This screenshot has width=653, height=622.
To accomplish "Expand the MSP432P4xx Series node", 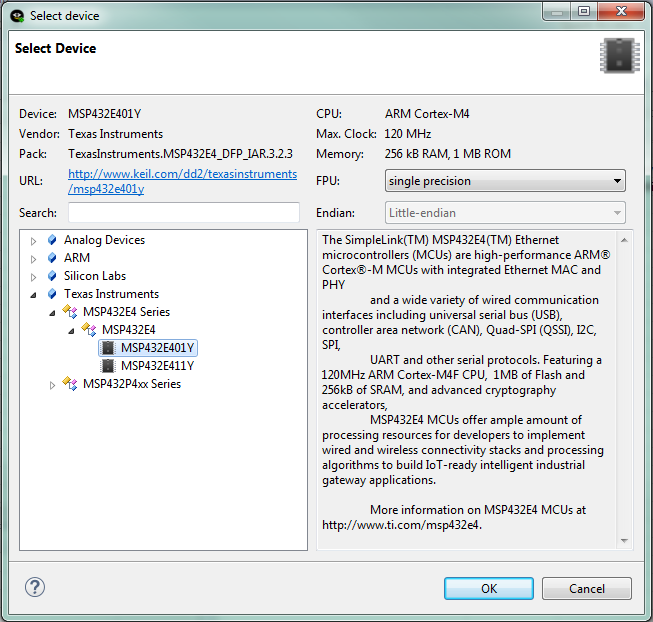I will click(53, 385).
